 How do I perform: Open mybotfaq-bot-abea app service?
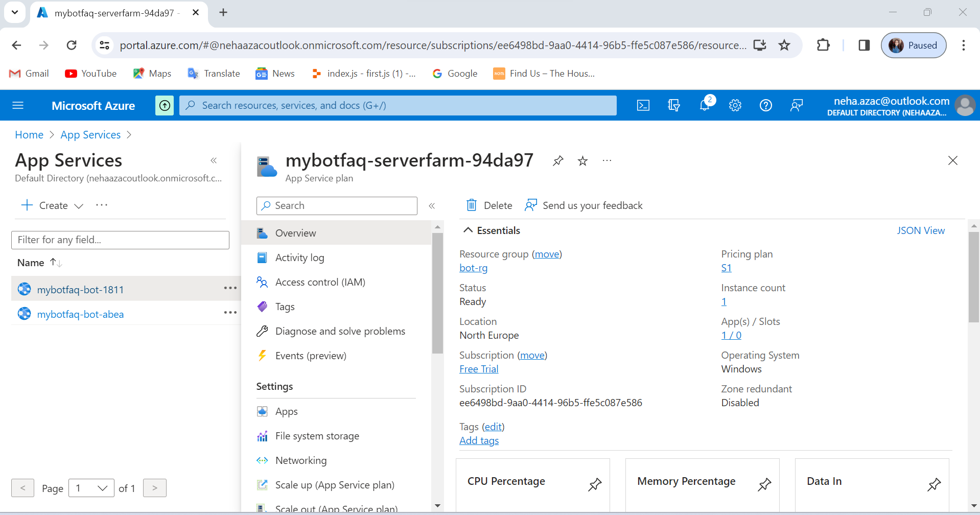coord(80,314)
